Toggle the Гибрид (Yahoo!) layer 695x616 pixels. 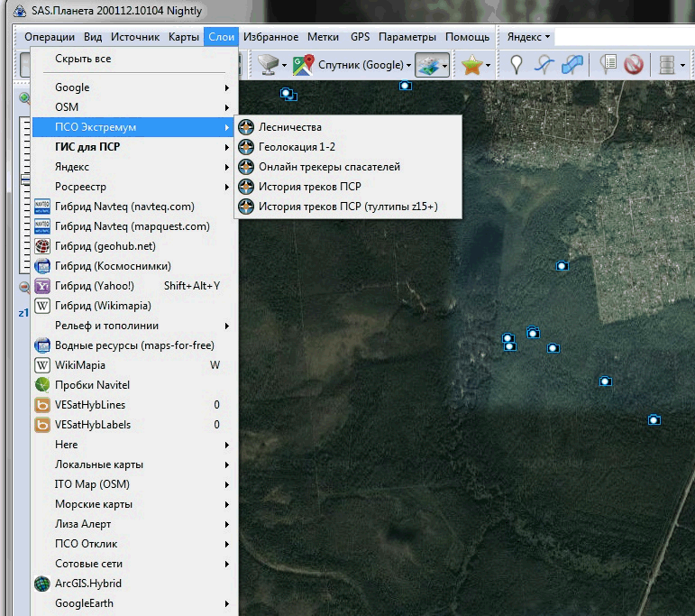[x=94, y=286]
